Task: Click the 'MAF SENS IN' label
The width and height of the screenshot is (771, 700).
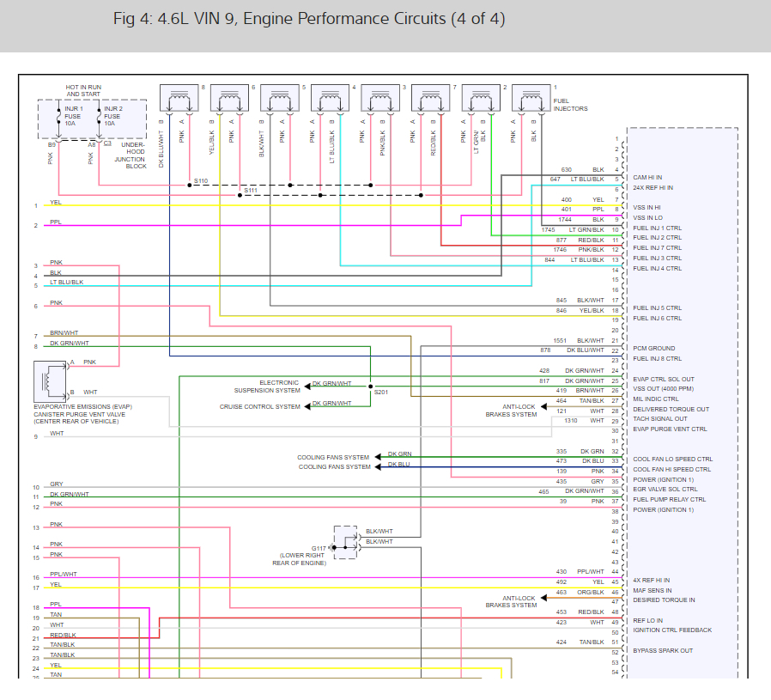Action: point(652,590)
